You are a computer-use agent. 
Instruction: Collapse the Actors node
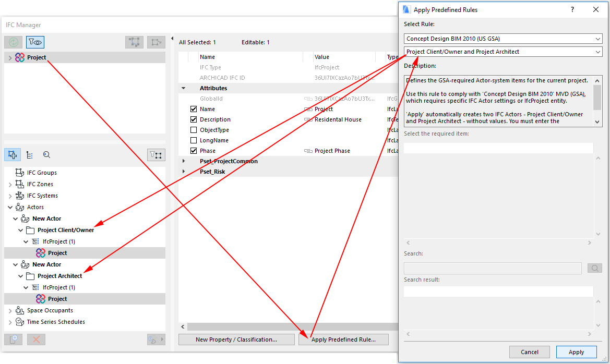coord(10,207)
